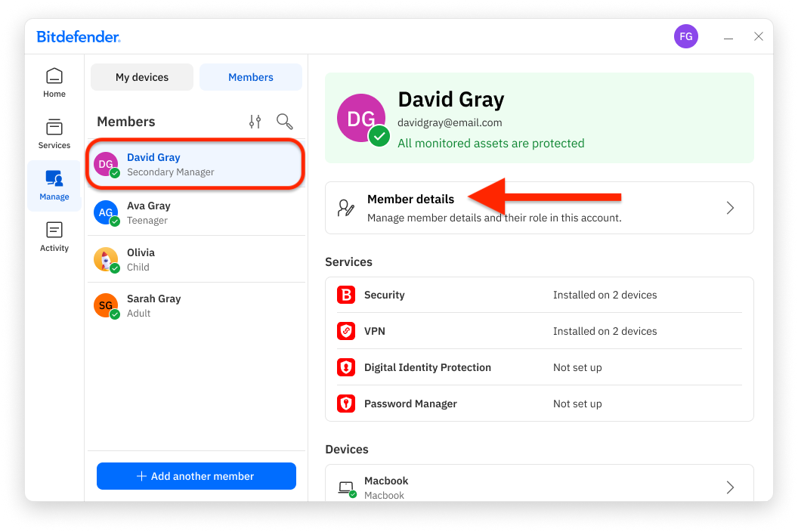Click the Security service name
The width and height of the screenshot is (798, 532).
[384, 295]
